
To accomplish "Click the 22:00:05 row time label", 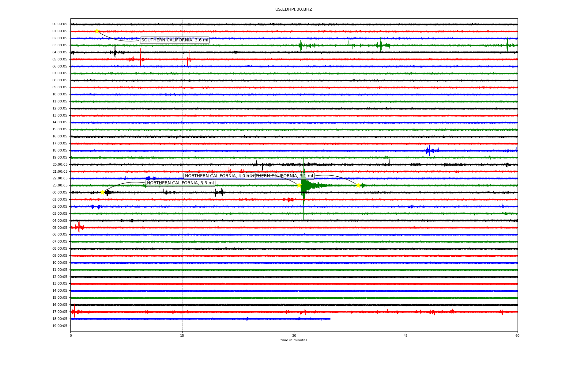I will pos(60,178).
